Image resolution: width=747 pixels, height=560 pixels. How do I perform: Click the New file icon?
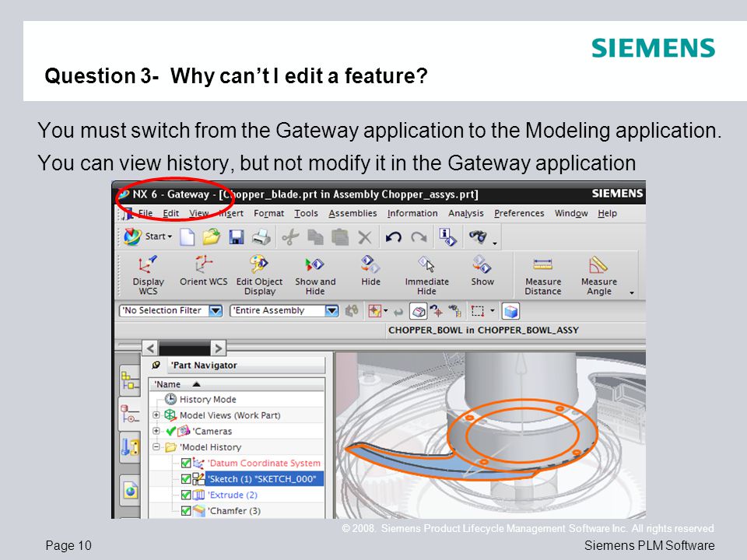pyautogui.click(x=187, y=236)
